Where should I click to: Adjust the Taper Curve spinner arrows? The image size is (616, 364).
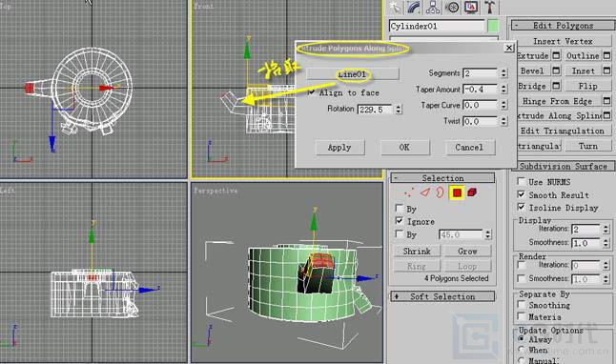(x=503, y=105)
